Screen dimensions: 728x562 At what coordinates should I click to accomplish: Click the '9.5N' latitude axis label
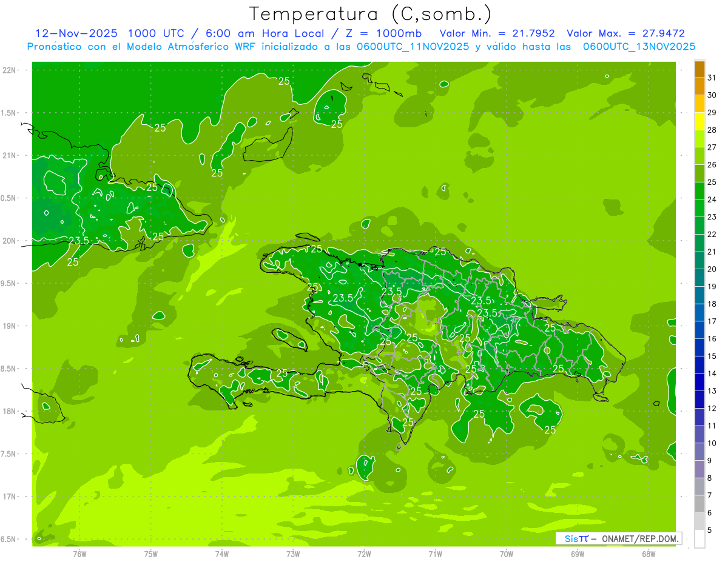coord(9,283)
